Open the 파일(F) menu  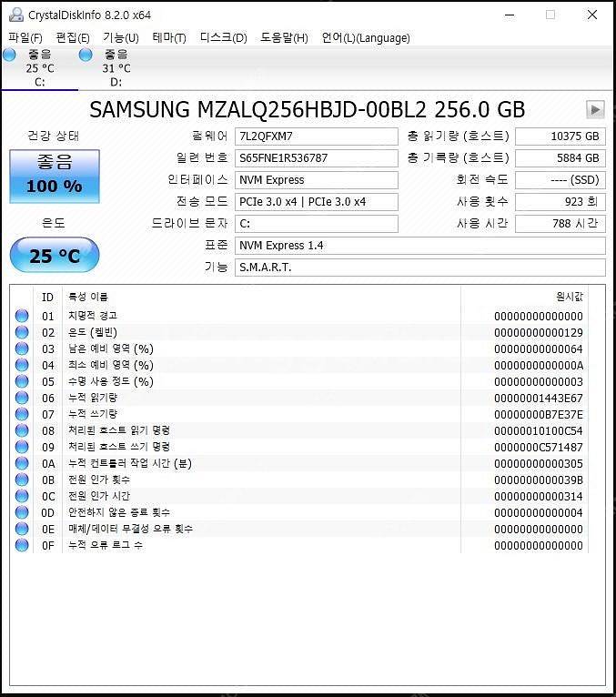point(25,38)
